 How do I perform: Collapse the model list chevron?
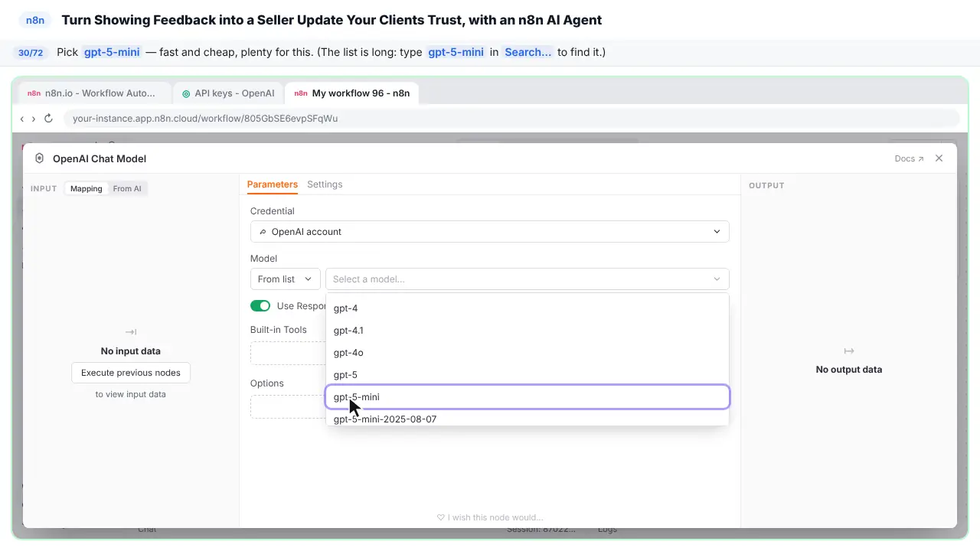click(717, 279)
